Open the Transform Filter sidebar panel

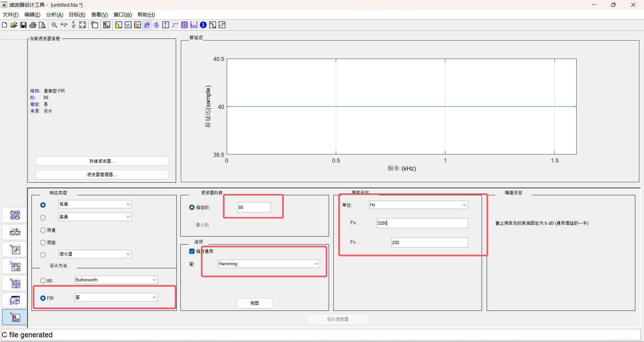[x=15, y=232]
